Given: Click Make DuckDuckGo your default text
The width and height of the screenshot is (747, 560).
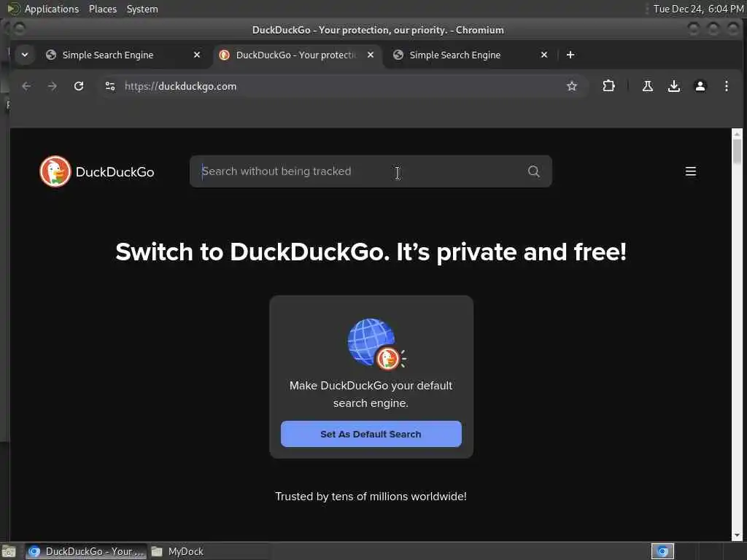Looking at the screenshot, I should (371, 394).
